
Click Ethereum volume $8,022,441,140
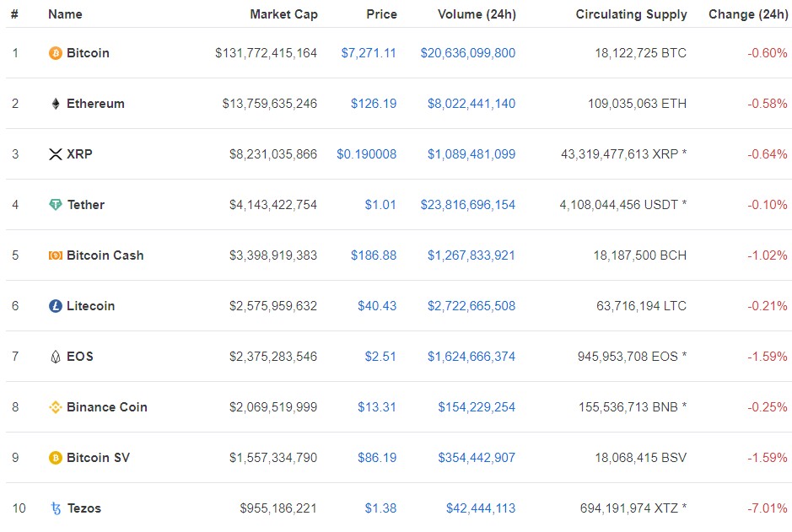pos(471,104)
